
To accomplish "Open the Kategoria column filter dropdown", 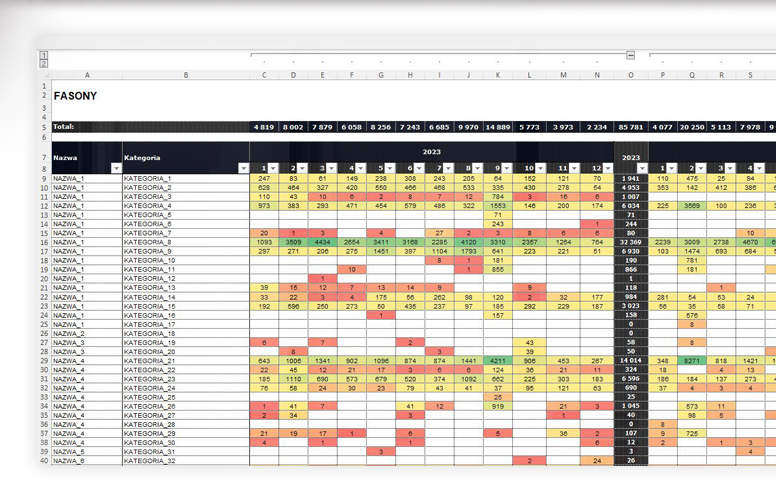I will [x=243, y=169].
